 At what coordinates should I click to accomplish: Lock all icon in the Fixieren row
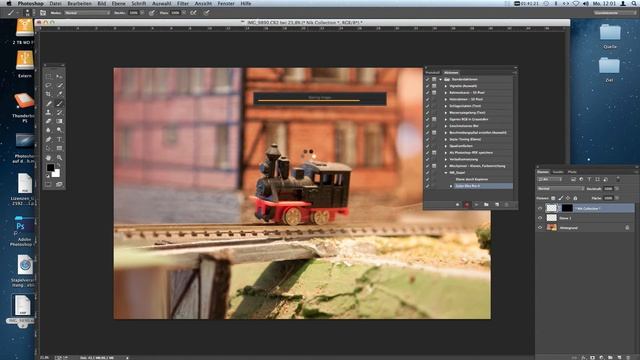576,198
